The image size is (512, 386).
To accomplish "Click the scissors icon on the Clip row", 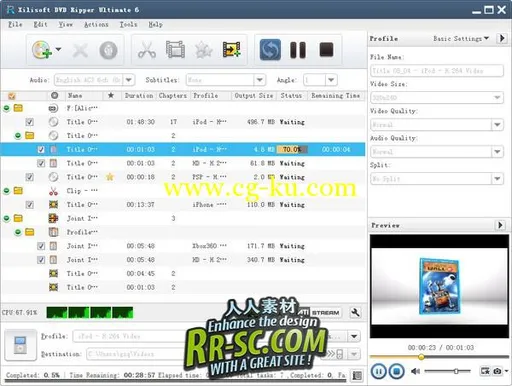I will [x=53, y=191].
